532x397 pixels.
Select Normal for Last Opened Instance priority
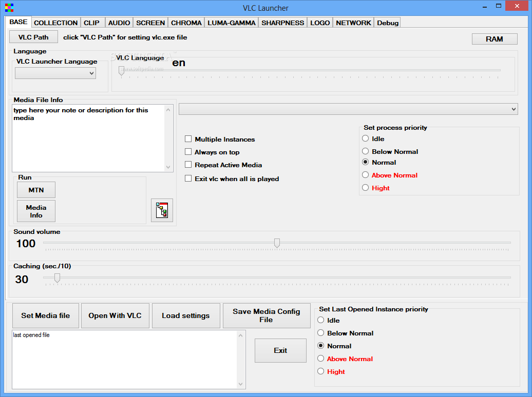pos(320,346)
